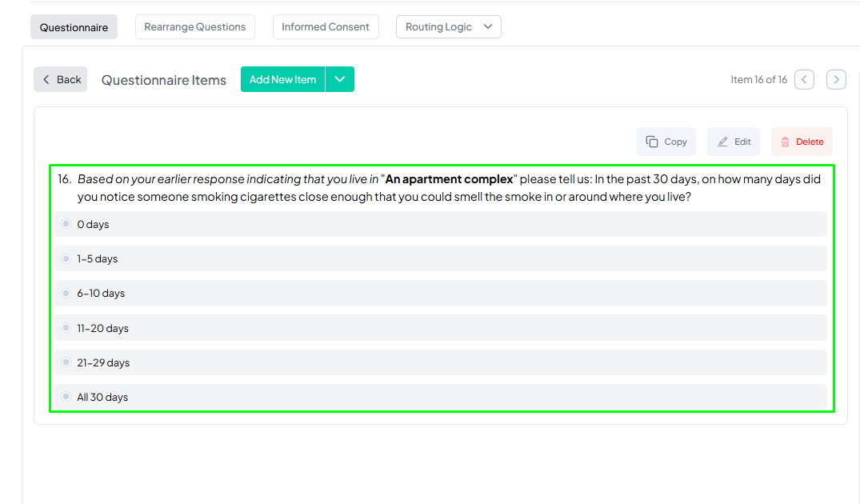Image resolution: width=860 pixels, height=504 pixels.
Task: Click the Item 16 of 16 counter
Action: point(758,79)
